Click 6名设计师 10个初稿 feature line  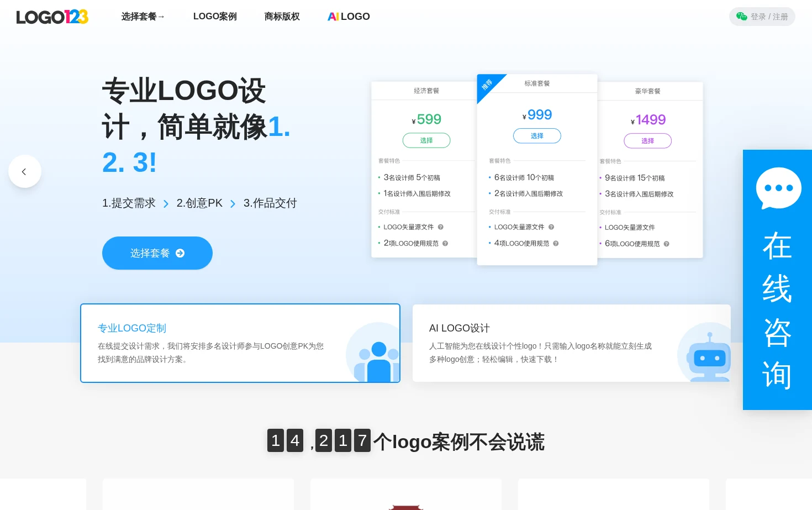pyautogui.click(x=524, y=177)
